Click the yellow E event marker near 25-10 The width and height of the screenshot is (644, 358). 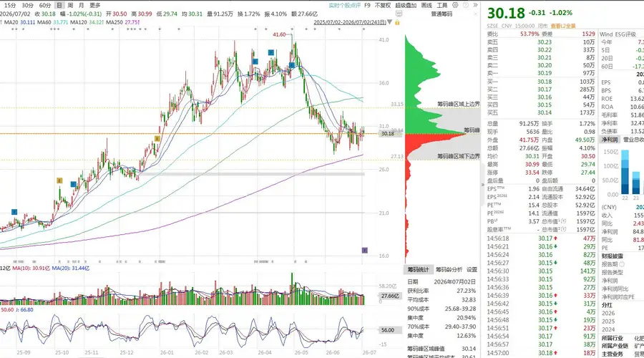59,180
